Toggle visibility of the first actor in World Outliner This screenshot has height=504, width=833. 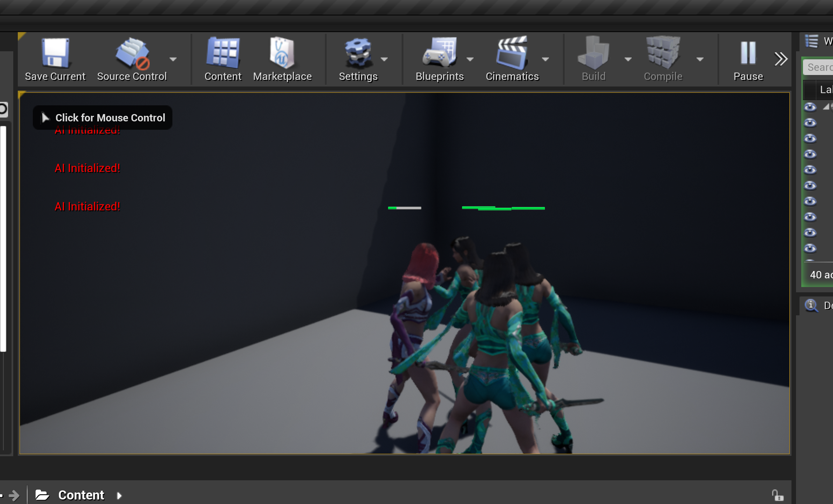(x=810, y=107)
